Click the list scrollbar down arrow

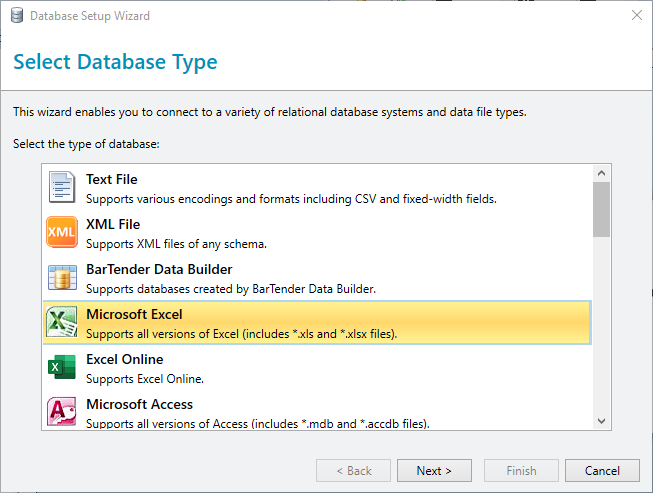coord(601,421)
